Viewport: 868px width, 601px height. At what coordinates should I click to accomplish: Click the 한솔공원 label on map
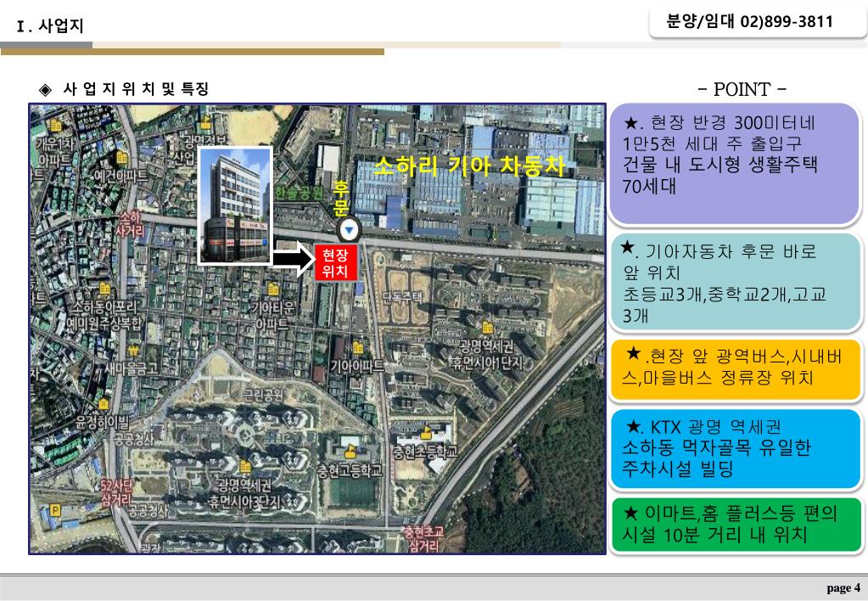(x=299, y=193)
